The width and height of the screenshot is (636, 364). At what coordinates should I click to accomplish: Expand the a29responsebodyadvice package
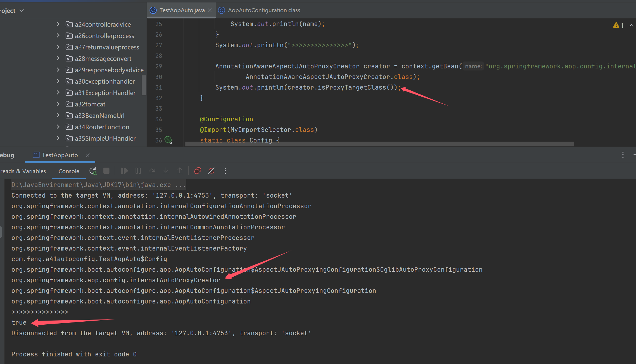[58, 70]
